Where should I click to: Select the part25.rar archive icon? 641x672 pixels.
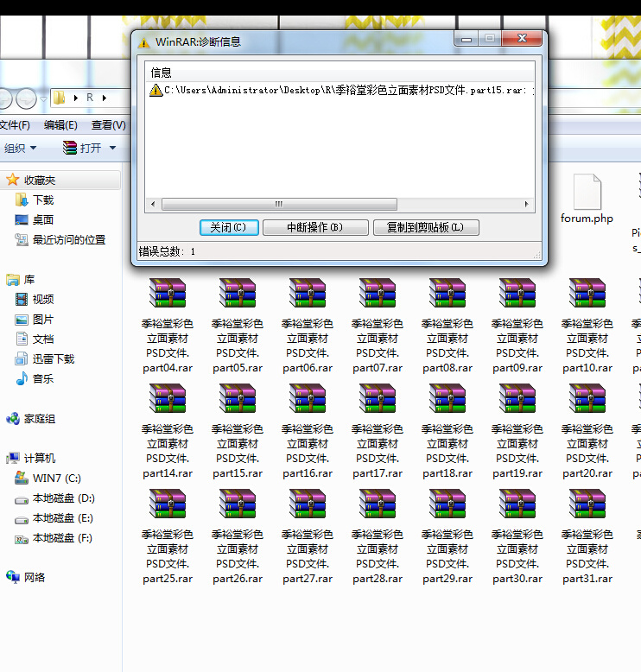coord(168,505)
